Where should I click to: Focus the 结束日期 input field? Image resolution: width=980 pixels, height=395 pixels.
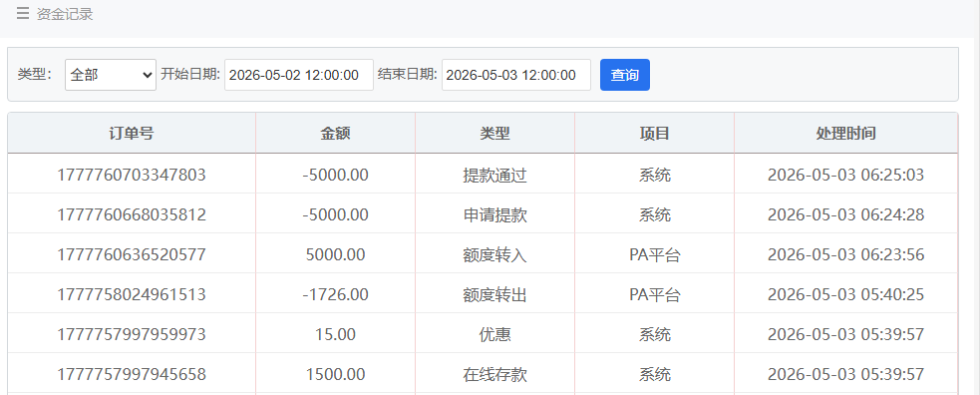click(516, 75)
